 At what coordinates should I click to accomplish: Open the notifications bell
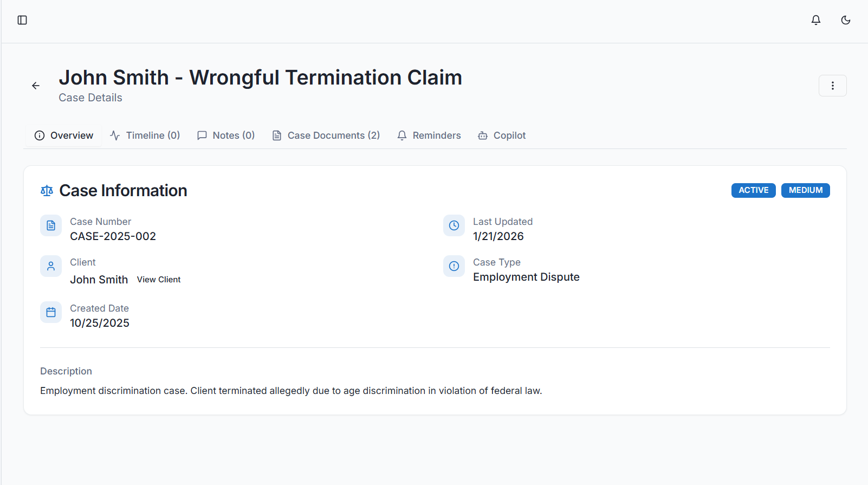[x=815, y=20]
